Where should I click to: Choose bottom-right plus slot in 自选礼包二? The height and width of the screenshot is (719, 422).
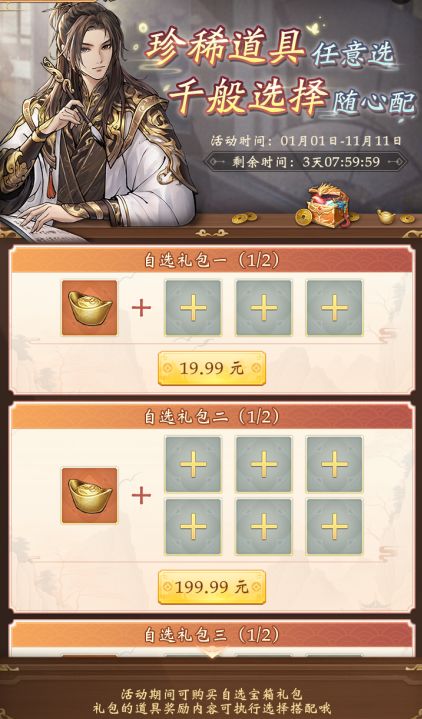tap(334, 527)
